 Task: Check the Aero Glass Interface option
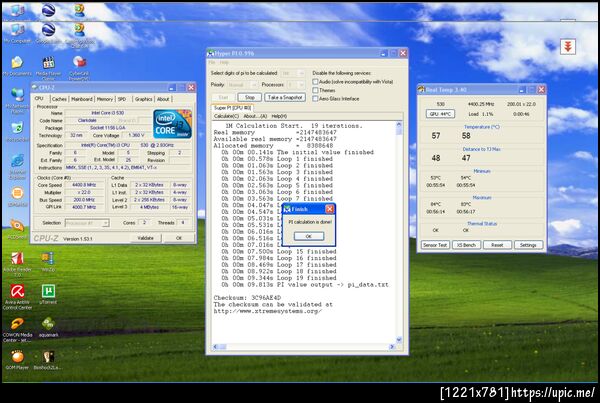pos(315,99)
